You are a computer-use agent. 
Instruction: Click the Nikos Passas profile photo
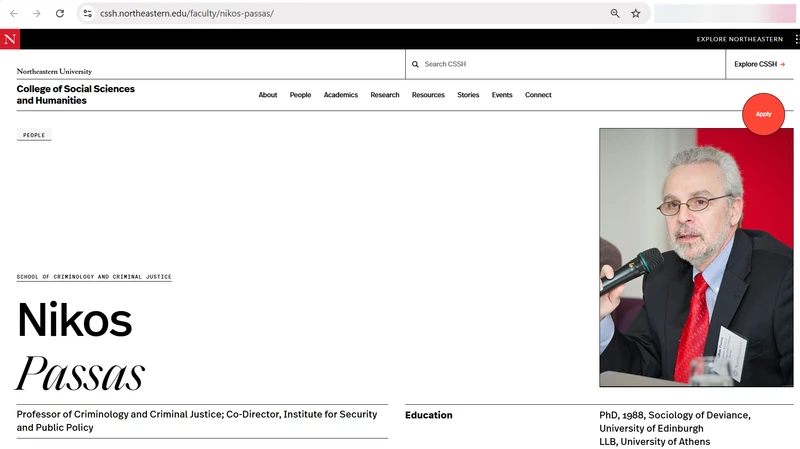(x=696, y=257)
